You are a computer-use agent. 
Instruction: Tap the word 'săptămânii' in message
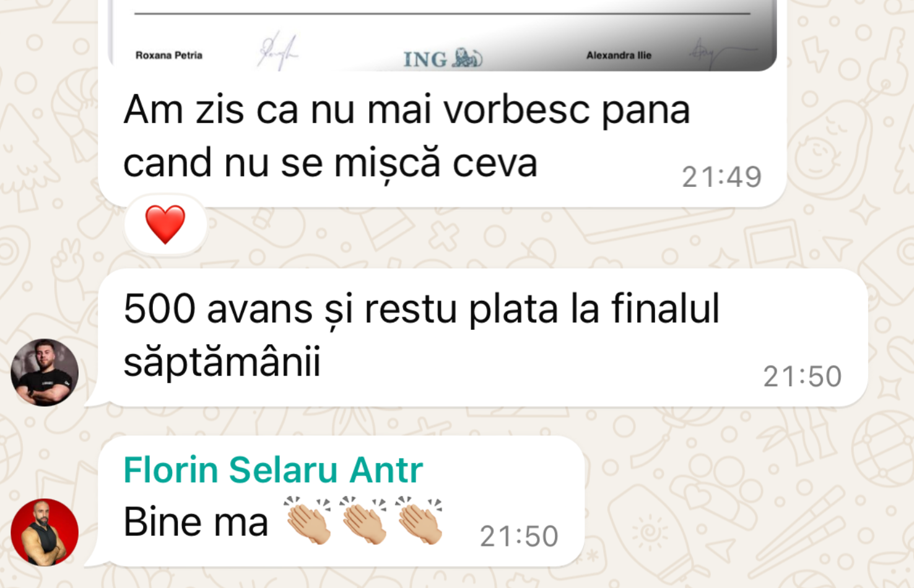point(222,361)
